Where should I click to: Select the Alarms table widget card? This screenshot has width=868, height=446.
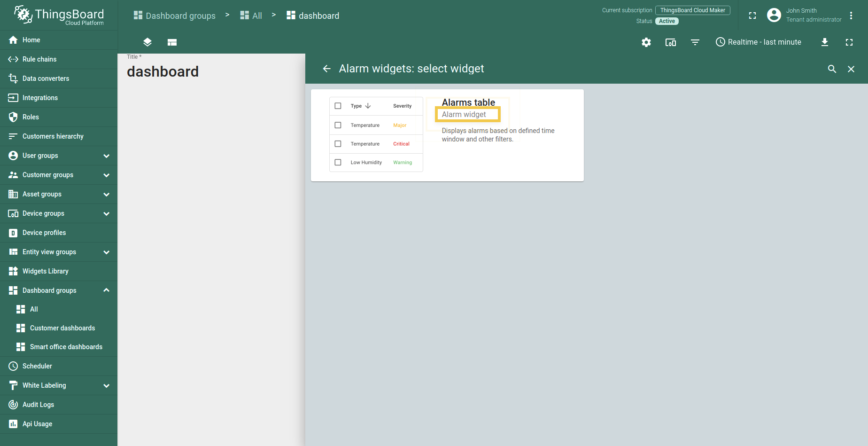(x=447, y=135)
